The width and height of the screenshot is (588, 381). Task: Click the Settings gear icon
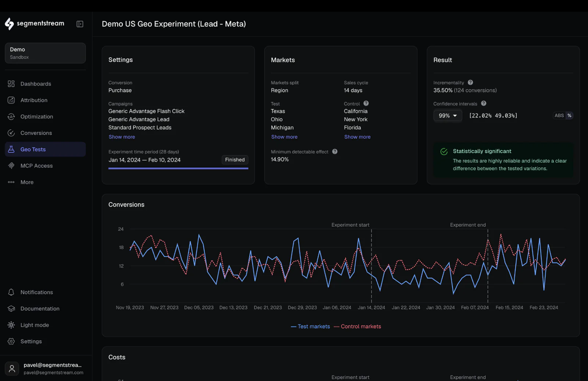click(x=11, y=341)
